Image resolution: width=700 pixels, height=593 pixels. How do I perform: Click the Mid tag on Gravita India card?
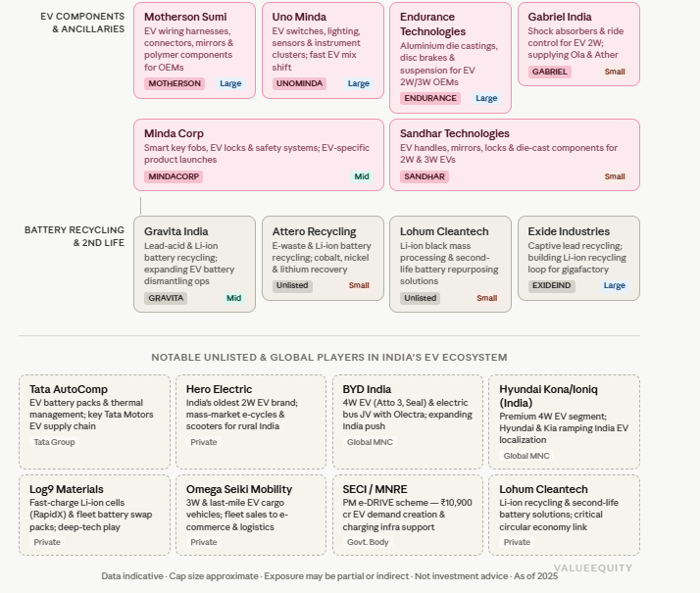point(233,298)
